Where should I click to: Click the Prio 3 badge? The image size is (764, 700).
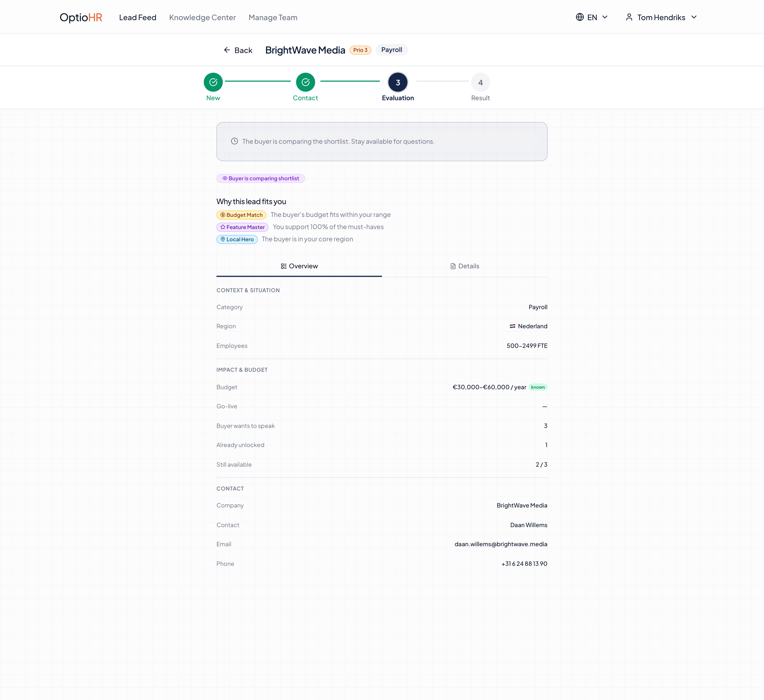(x=360, y=50)
